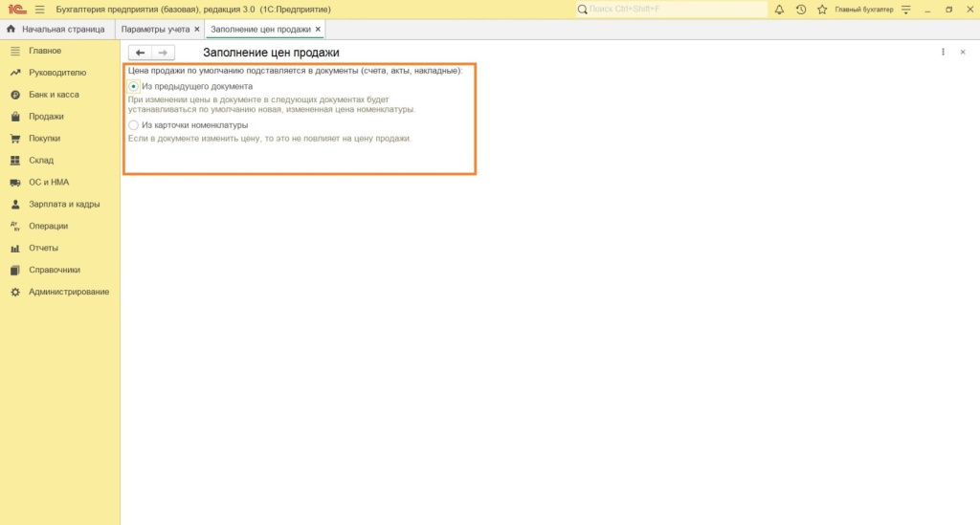Open the 'Банк и касса' section
980x525 pixels.
(x=54, y=95)
